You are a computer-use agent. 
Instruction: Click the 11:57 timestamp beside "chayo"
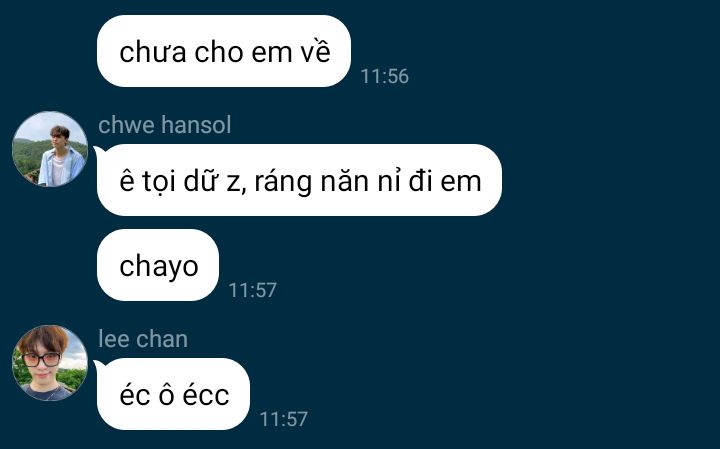(253, 290)
